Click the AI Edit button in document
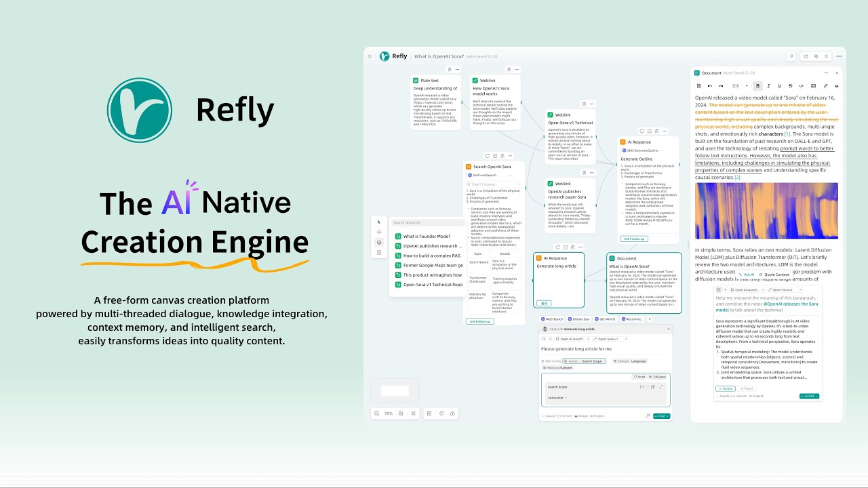868x488 pixels. tap(809, 396)
